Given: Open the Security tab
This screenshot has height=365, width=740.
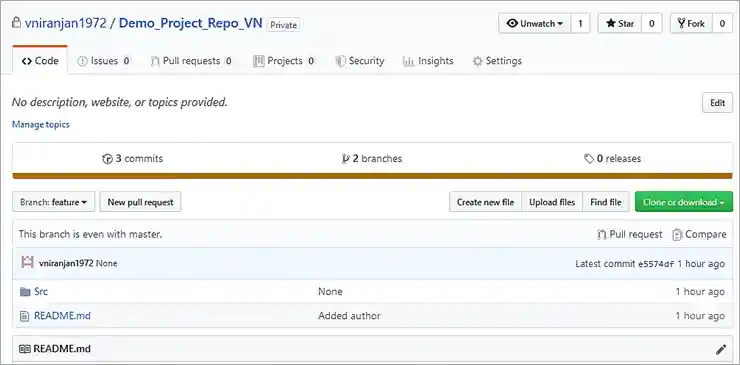Looking at the screenshot, I should click(x=360, y=61).
